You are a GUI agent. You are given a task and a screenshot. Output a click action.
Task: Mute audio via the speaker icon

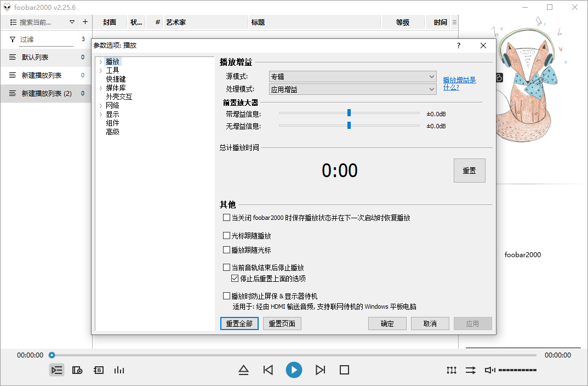[x=488, y=370]
